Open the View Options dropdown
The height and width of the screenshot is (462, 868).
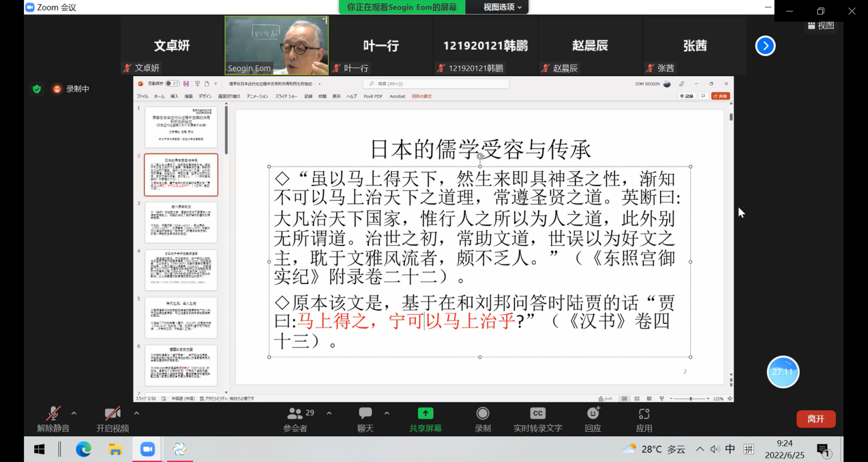[x=502, y=7]
